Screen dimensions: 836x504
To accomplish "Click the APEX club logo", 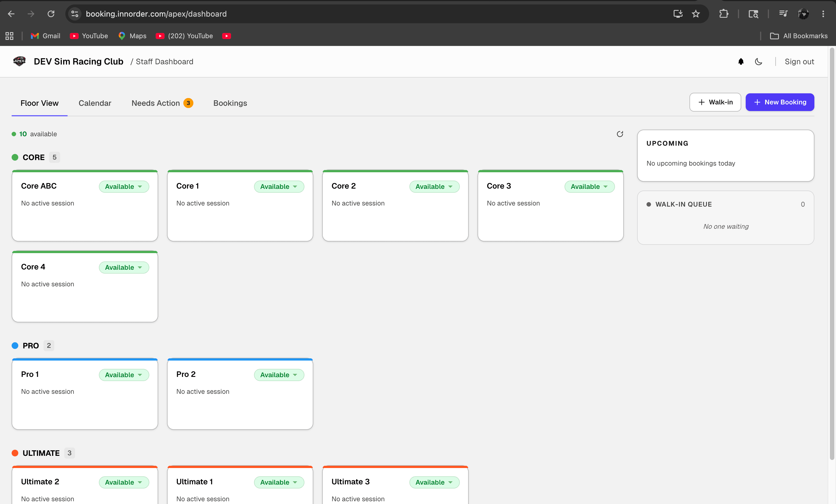I will tap(19, 61).
